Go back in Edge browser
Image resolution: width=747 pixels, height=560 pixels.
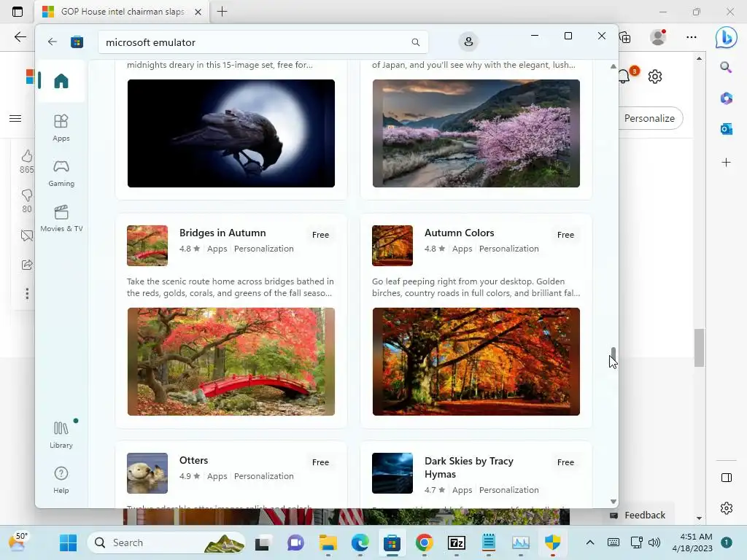tap(20, 37)
